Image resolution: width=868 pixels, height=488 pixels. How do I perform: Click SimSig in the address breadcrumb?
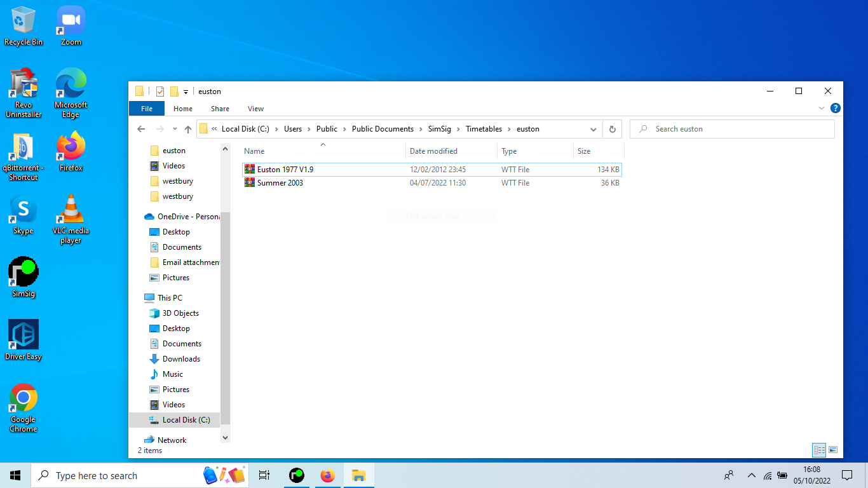pyautogui.click(x=440, y=129)
